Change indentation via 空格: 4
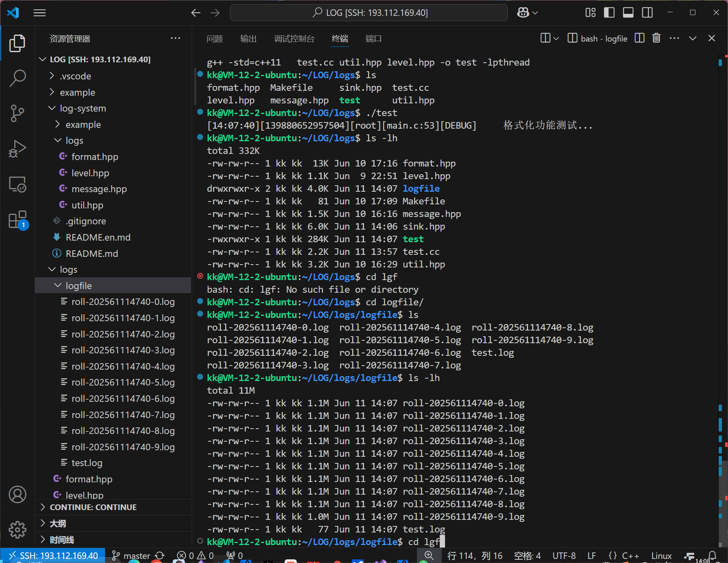Viewport: 728px width, 563px height. pyautogui.click(x=527, y=556)
